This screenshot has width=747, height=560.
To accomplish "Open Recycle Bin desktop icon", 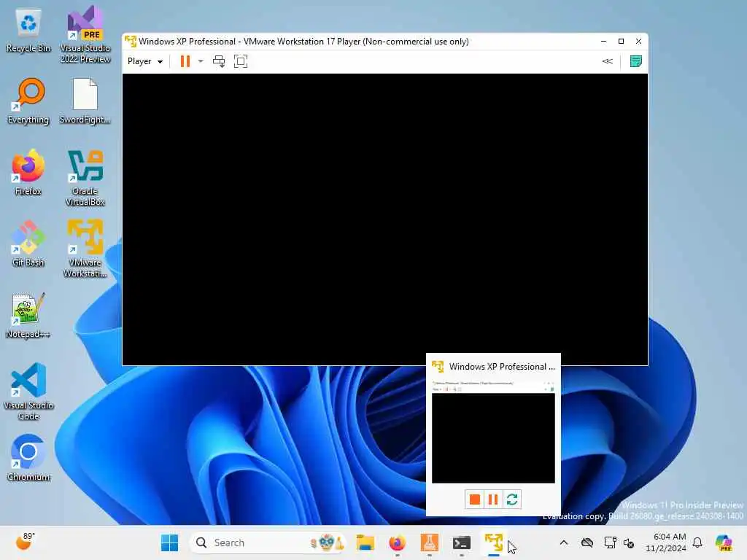I will coord(28,31).
